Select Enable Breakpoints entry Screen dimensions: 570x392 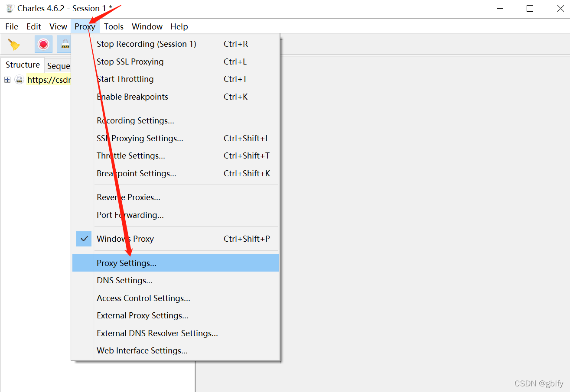click(x=176, y=97)
